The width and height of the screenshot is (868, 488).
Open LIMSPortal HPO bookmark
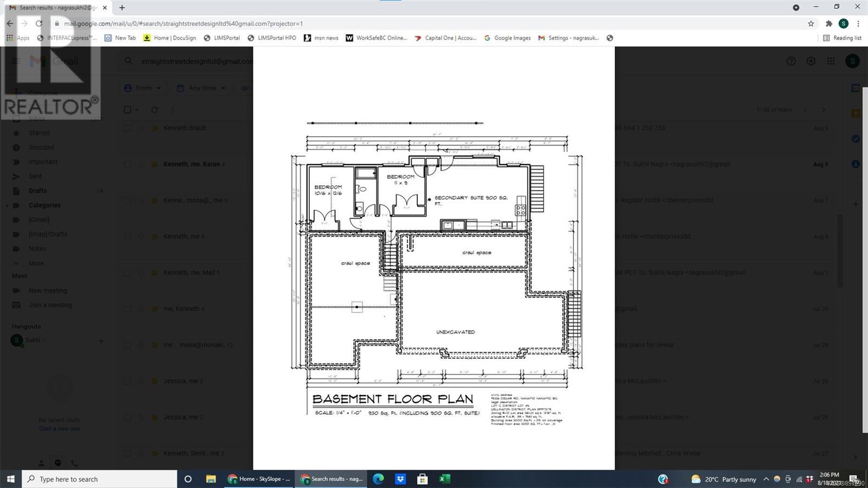coord(271,38)
